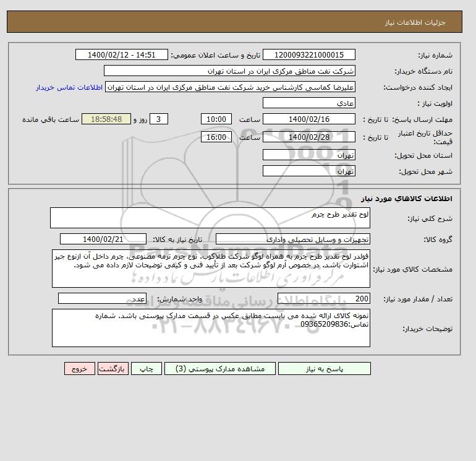
Task: Click the response deadline date 1400/02/16
Action: click(x=308, y=119)
